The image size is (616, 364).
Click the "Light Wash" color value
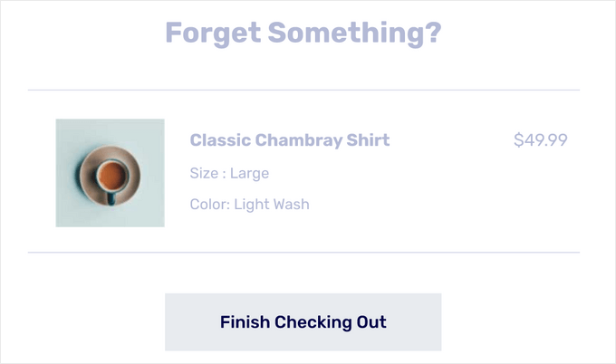272,204
